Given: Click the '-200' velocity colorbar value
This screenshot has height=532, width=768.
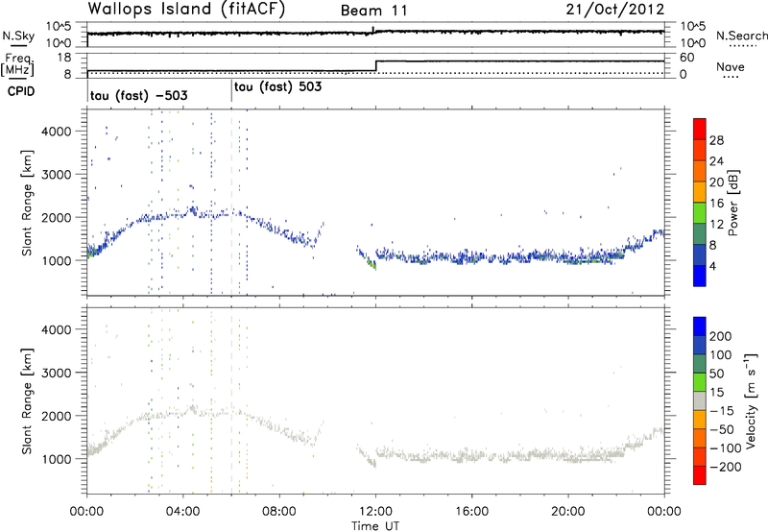Looking at the screenshot, I should click(x=726, y=467).
